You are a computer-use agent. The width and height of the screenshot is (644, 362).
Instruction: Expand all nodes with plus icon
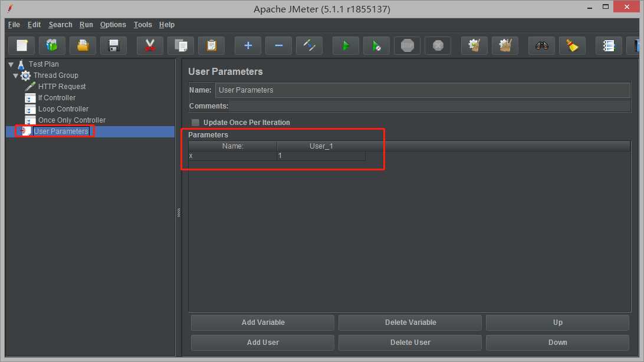click(248, 45)
